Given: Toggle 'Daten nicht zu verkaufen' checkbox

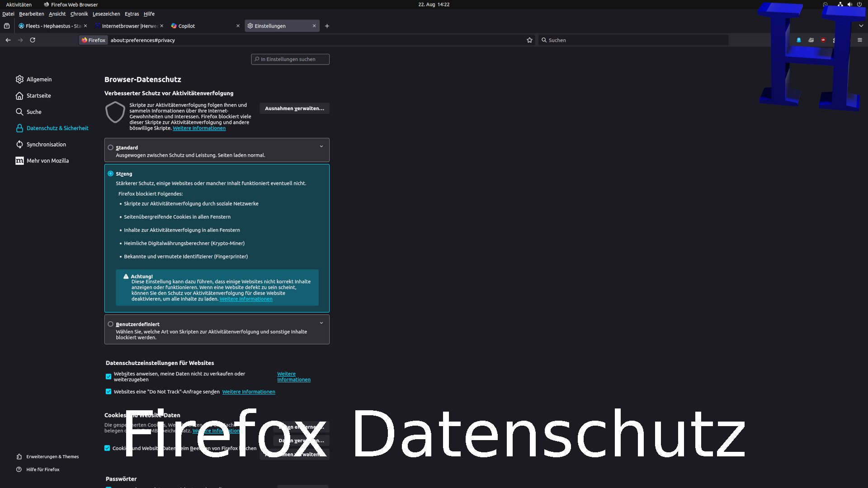Looking at the screenshot, I should tap(108, 376).
